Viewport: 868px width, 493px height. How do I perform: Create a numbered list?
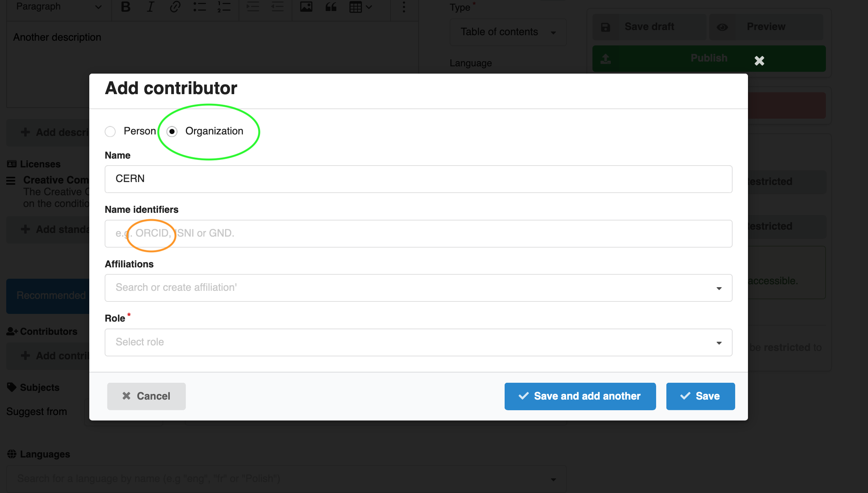tap(224, 7)
